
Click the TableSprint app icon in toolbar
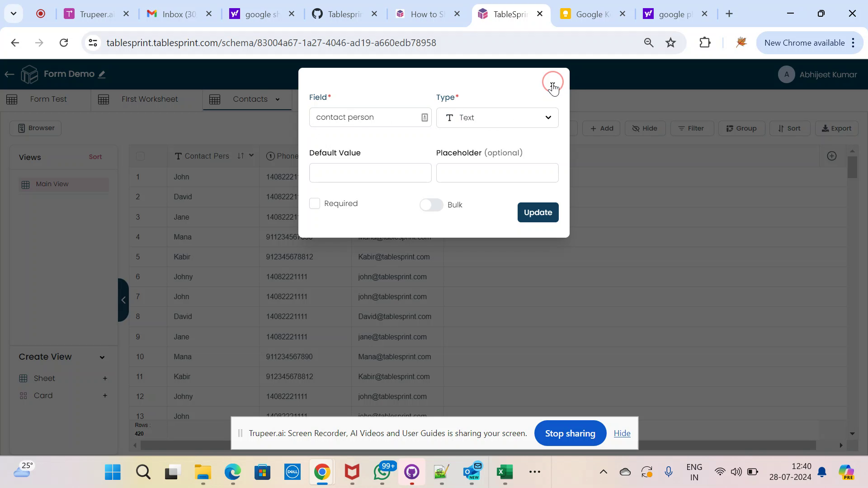(30, 74)
